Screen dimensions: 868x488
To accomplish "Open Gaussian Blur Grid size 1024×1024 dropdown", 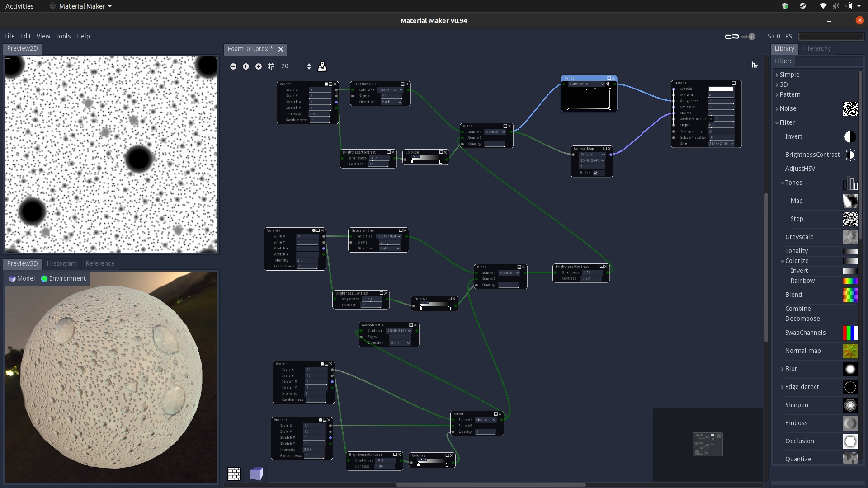I will coord(391,90).
